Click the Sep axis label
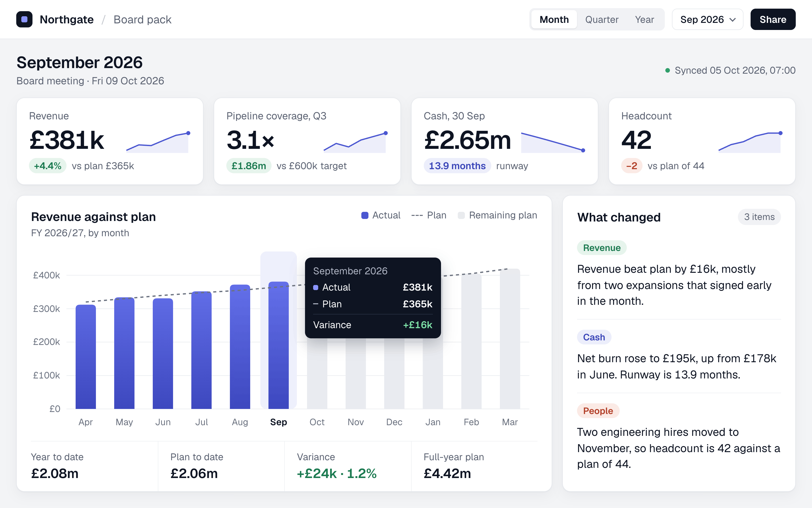Screen dimensions: 812x508 click(x=279, y=422)
